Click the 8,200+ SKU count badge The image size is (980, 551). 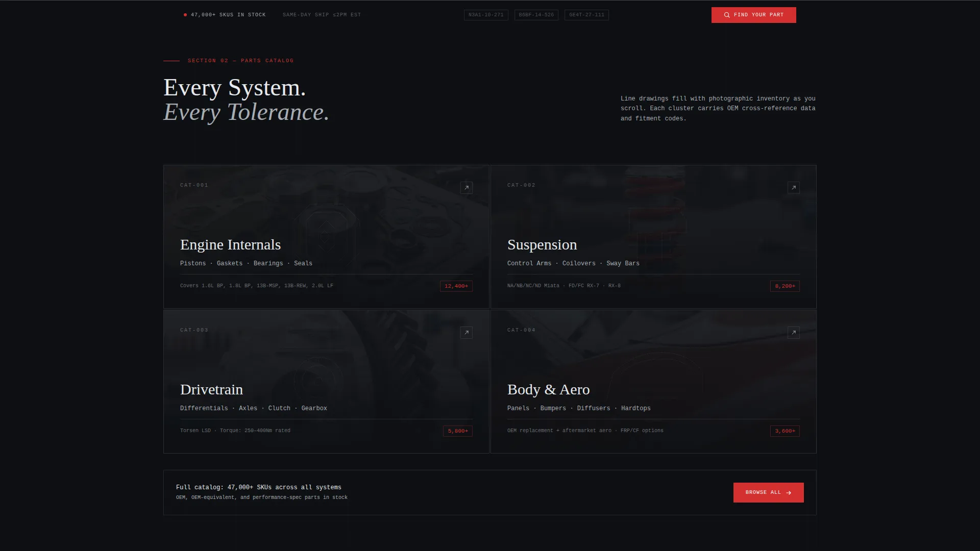click(x=785, y=286)
